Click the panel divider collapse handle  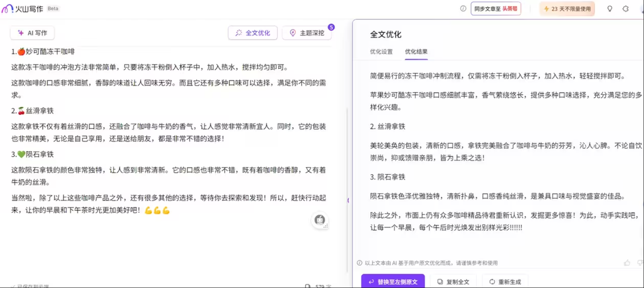(x=348, y=200)
